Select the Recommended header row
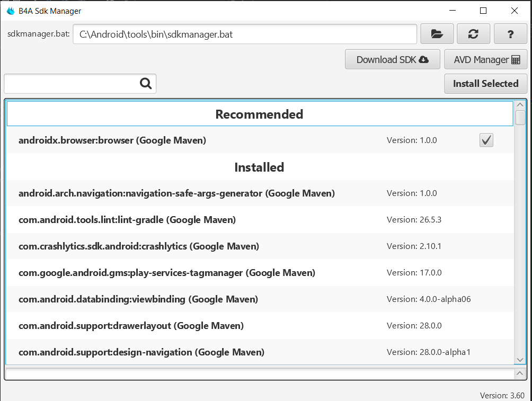 pyautogui.click(x=260, y=114)
